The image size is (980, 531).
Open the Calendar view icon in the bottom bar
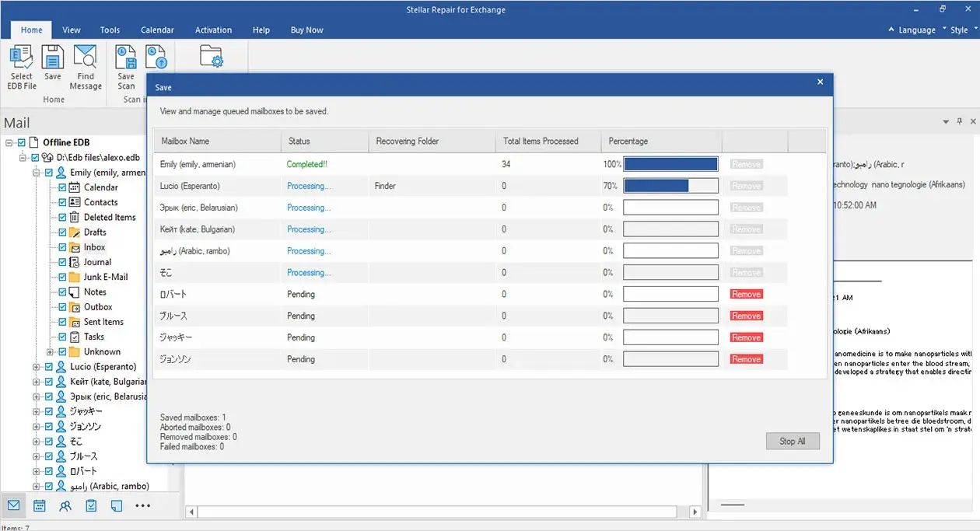(40, 505)
